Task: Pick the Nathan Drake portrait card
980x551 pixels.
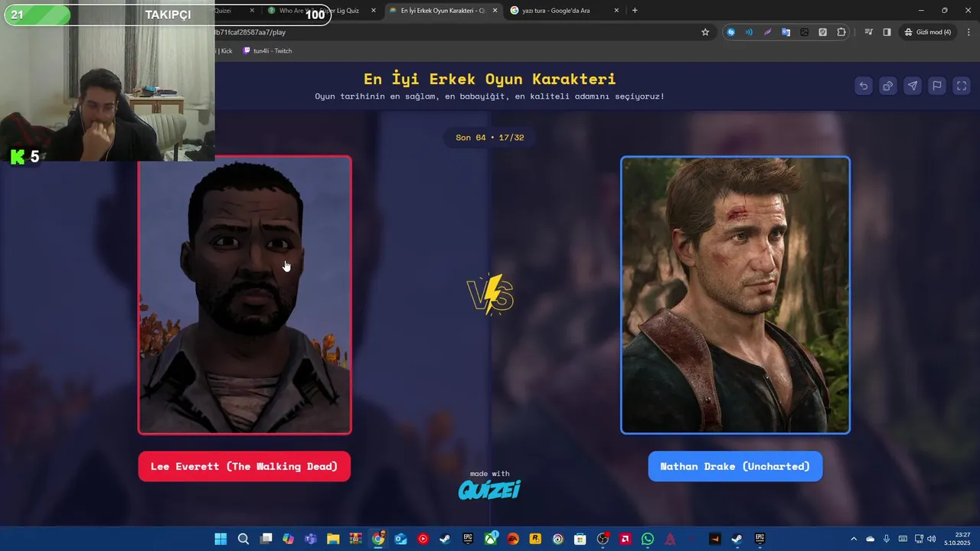Action: tap(735, 295)
